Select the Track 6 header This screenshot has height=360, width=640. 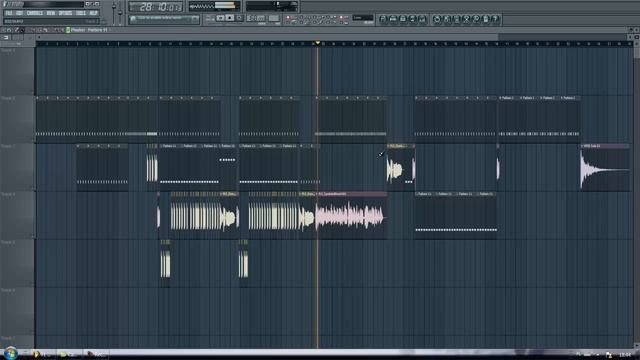tap(18, 311)
